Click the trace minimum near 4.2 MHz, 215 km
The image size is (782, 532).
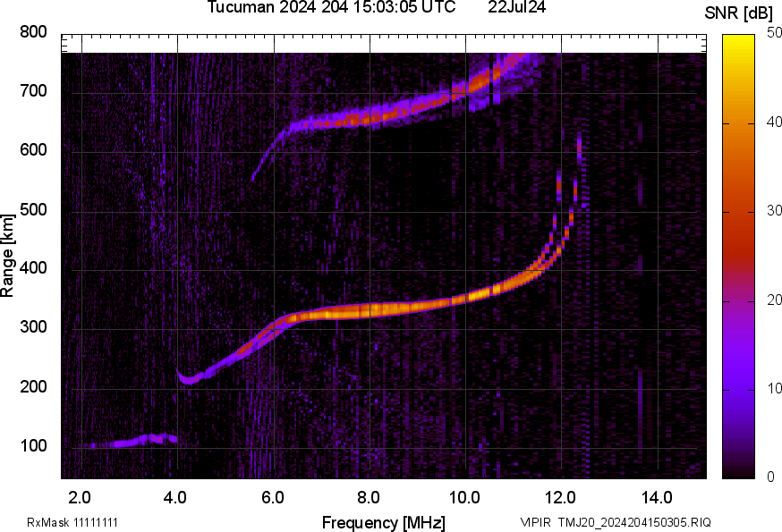(x=188, y=381)
